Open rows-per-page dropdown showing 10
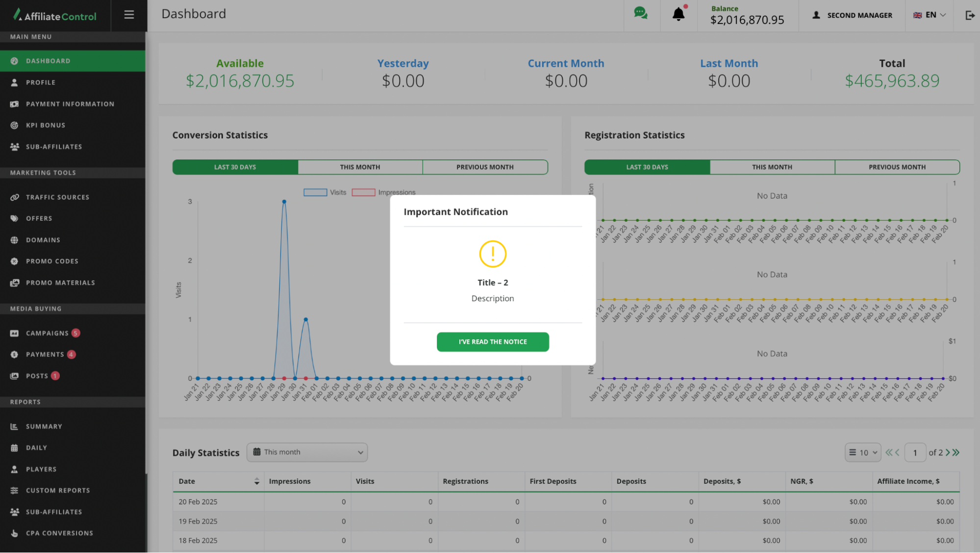Viewport: 980px width, 553px height. coord(863,452)
